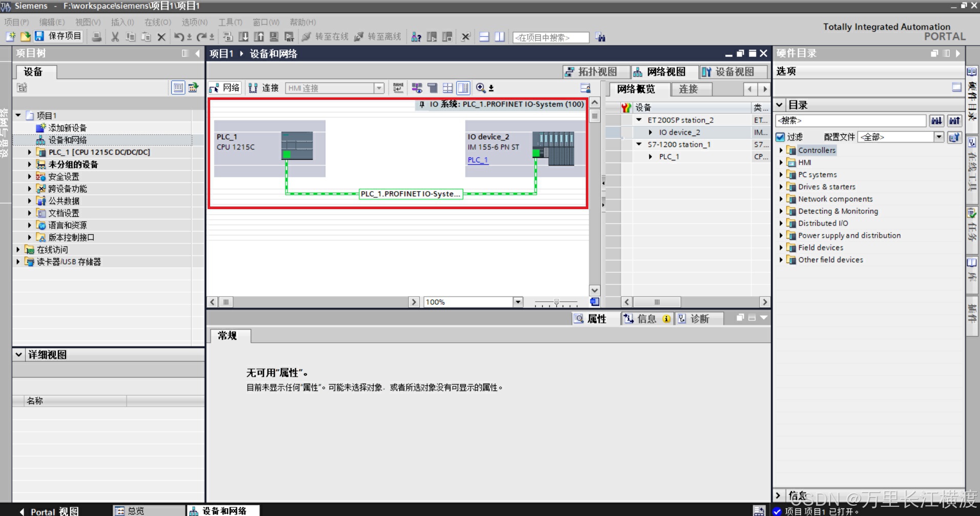
Task: Select the PLC_1 CPU 1215C device image
Action: click(297, 146)
